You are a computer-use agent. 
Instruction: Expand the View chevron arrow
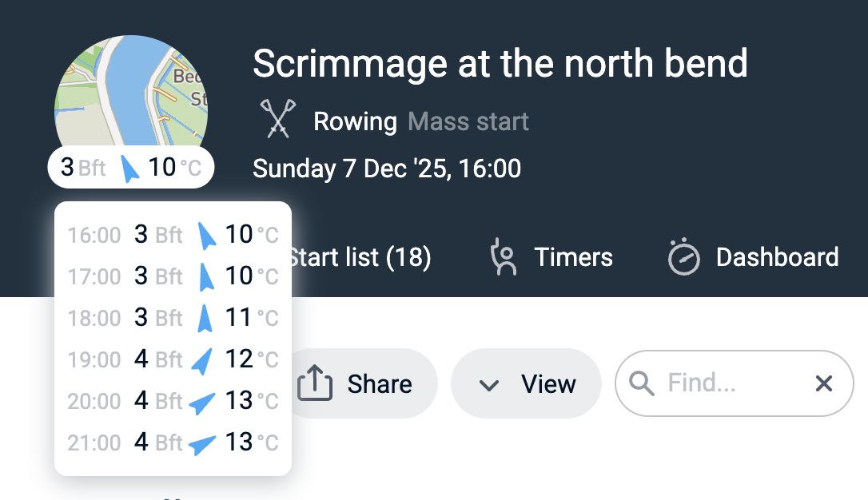488,385
